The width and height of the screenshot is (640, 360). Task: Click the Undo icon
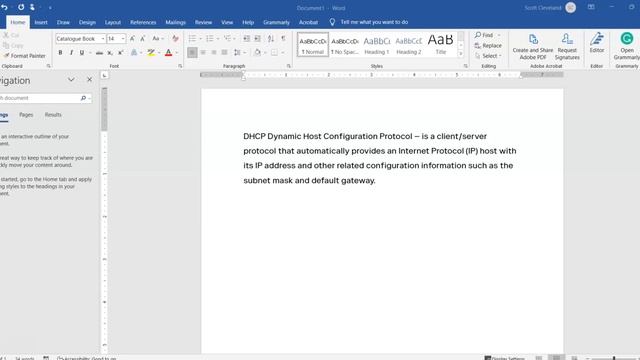(4, 7)
